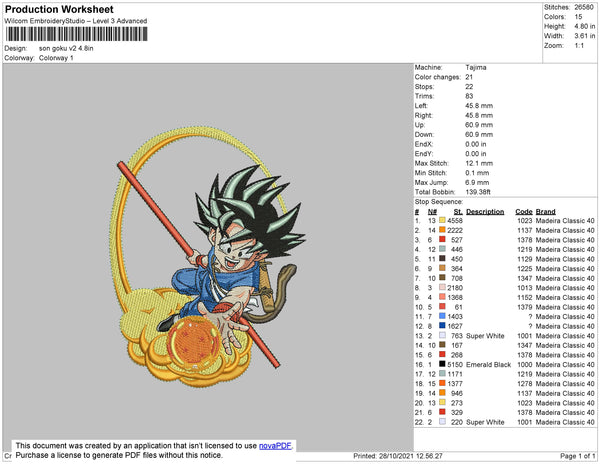Screen dimensions: 600x464
Task: Click the 'Description' column header
Action: (485, 212)
